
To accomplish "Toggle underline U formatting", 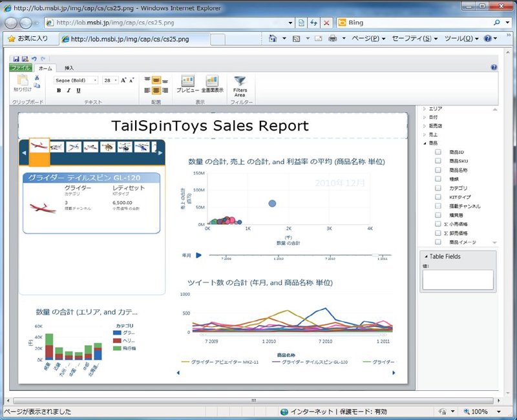I will pos(78,90).
